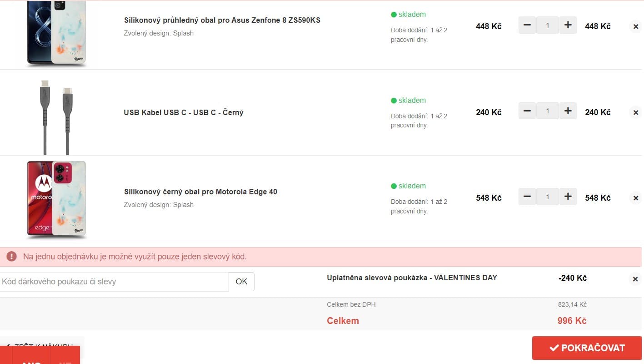Select the 823,14 Kč total without VAT

click(572, 304)
